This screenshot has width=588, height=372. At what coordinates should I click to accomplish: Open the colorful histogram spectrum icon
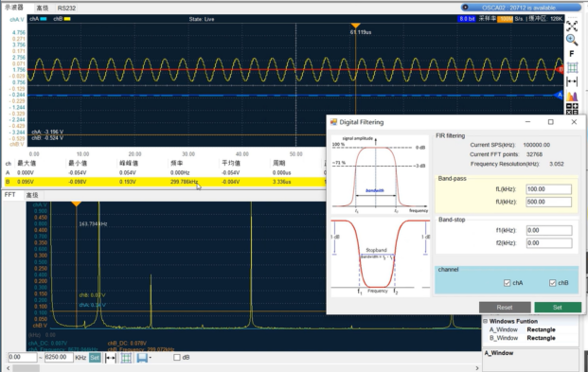[x=572, y=96]
